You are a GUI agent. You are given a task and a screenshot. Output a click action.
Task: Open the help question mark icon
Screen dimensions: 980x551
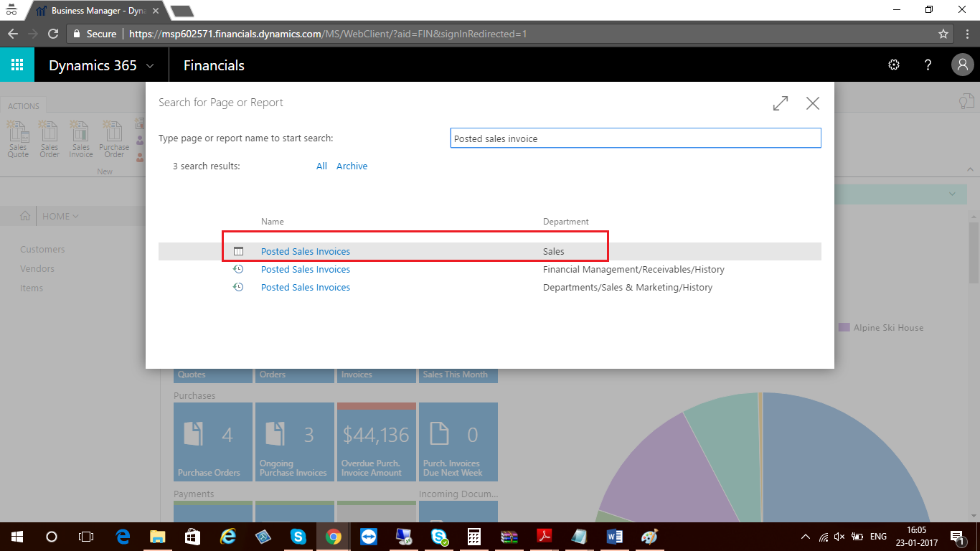928,65
